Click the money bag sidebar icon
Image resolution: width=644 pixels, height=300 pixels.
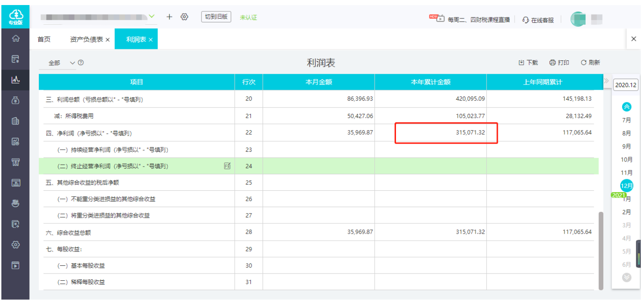(x=16, y=100)
